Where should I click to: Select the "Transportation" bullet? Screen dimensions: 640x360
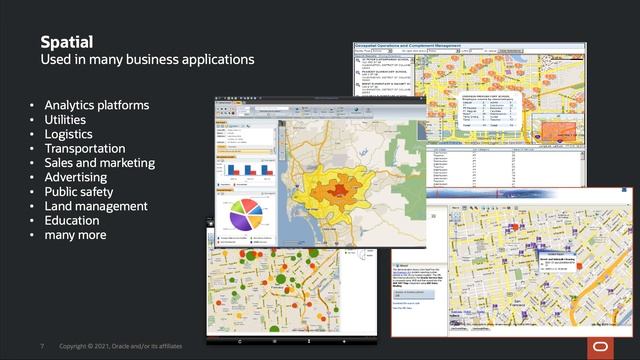[x=85, y=149]
